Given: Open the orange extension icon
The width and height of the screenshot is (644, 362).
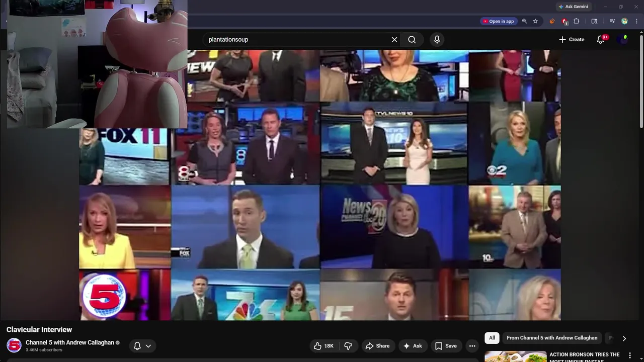Looking at the screenshot, I should pos(552,21).
